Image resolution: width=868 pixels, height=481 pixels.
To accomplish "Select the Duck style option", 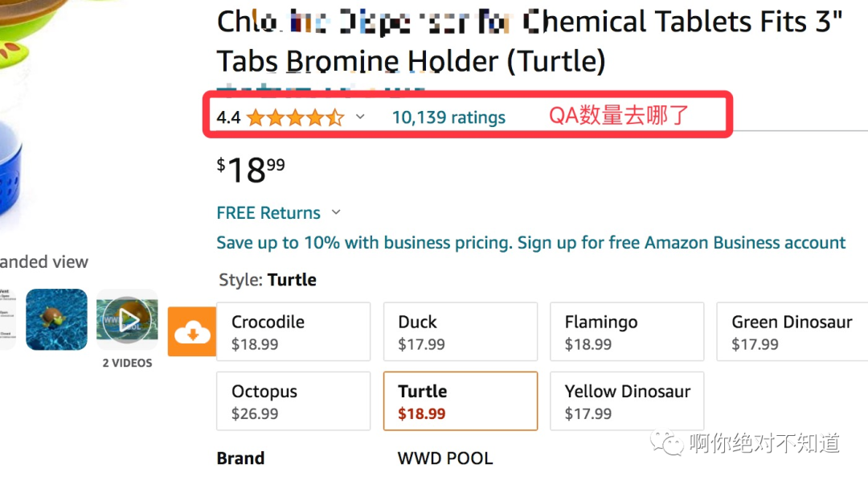I will pos(460,331).
